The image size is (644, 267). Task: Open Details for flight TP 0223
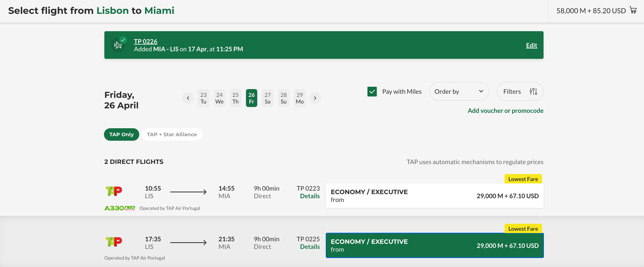310,196
